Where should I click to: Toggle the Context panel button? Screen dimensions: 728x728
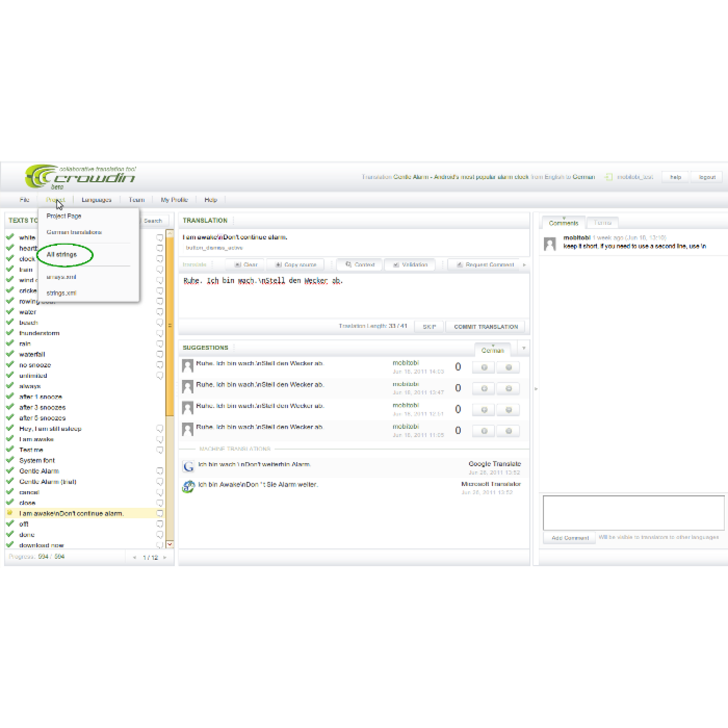360,265
